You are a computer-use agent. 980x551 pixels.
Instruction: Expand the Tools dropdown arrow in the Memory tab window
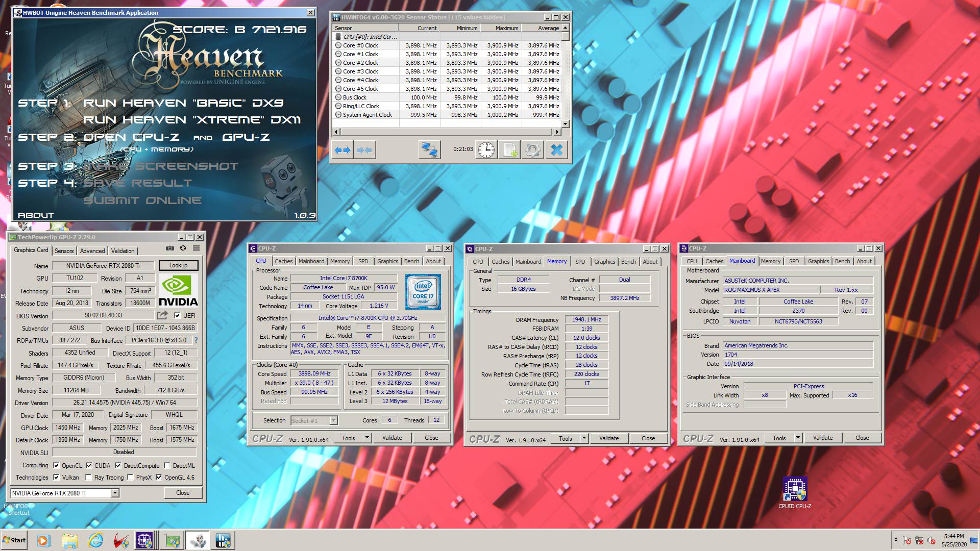click(584, 438)
